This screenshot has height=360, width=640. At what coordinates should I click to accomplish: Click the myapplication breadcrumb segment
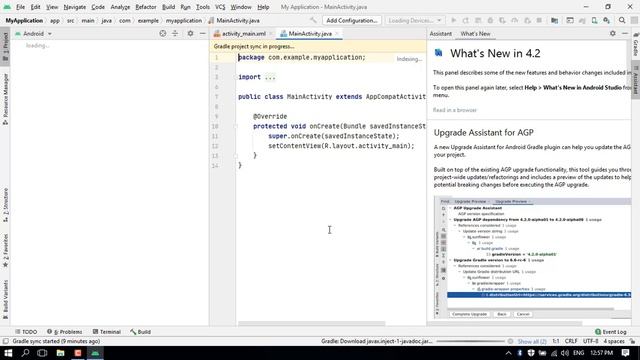[183, 20]
